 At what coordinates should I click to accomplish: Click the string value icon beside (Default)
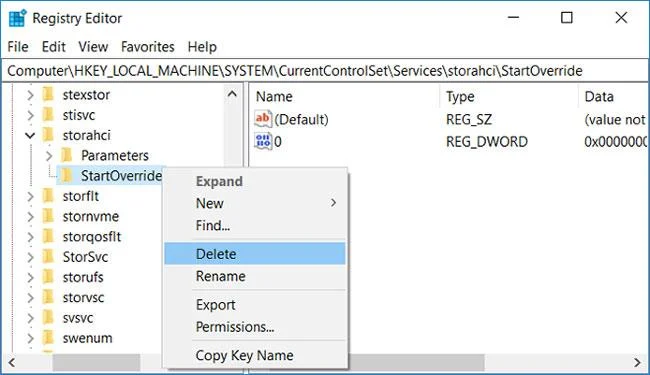pos(263,119)
